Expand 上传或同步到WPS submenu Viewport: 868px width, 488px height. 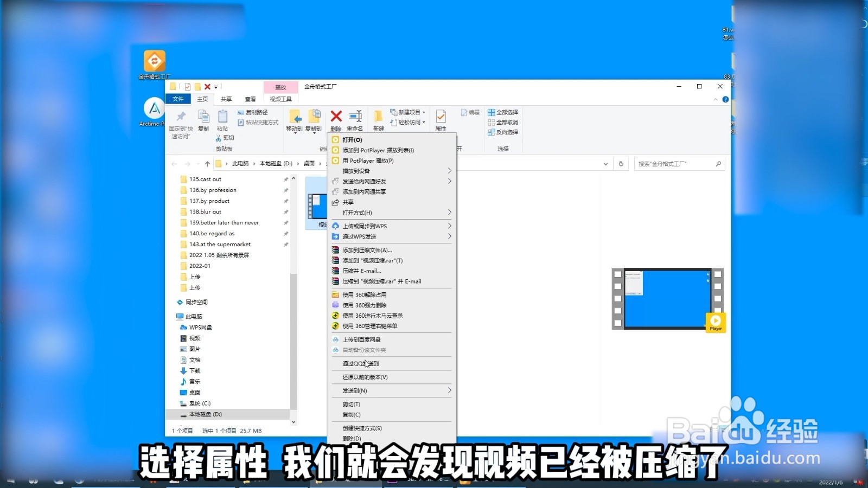pos(391,226)
